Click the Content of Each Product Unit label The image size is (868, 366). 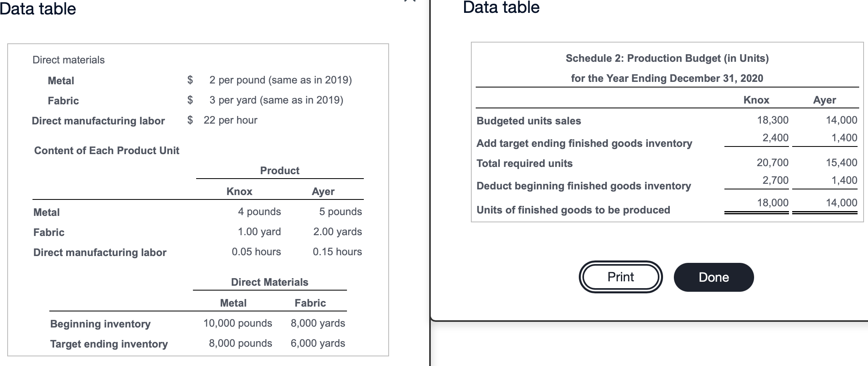pyautogui.click(x=106, y=151)
